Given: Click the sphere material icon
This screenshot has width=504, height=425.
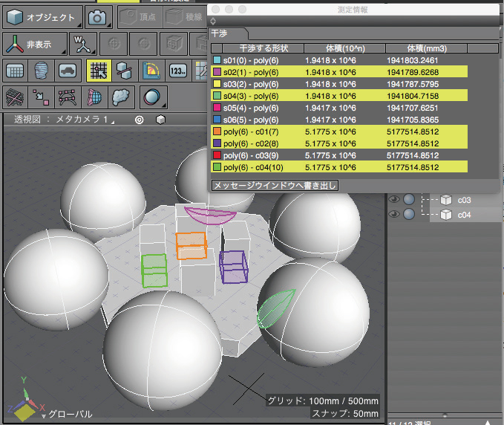Looking at the screenshot, I should (x=151, y=97).
